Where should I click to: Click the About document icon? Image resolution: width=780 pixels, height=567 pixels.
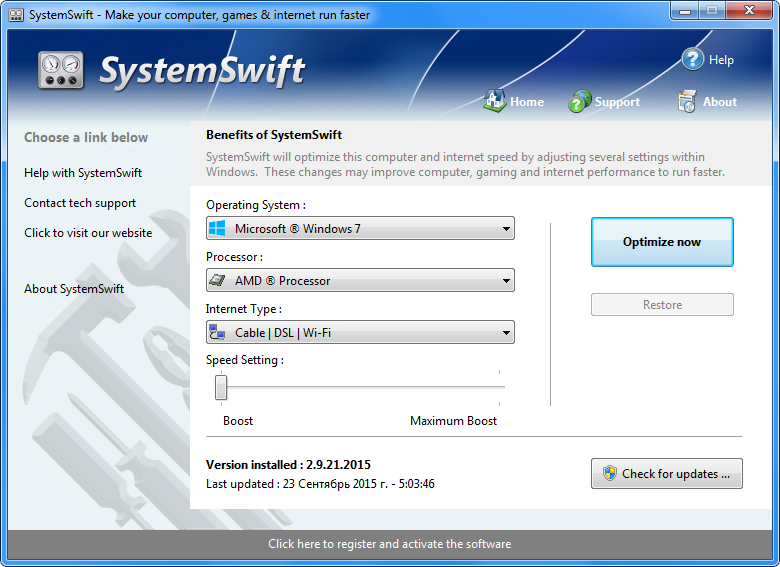[x=686, y=101]
